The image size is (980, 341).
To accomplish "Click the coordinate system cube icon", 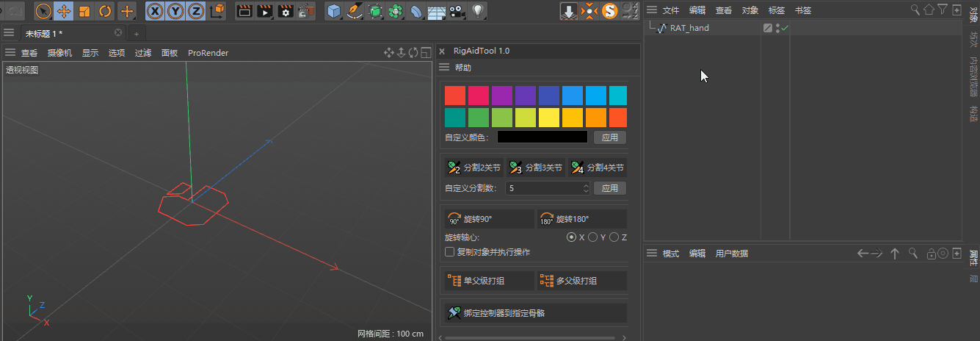I will tap(217, 11).
